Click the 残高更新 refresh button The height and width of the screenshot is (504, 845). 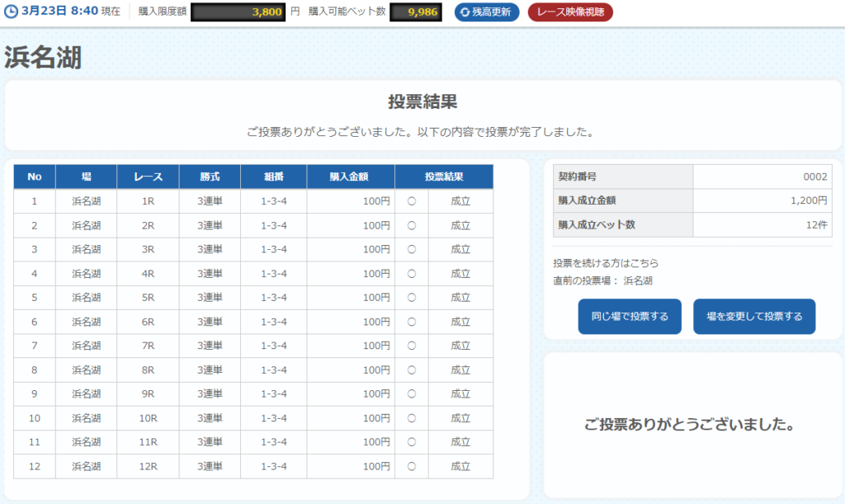pos(487,12)
